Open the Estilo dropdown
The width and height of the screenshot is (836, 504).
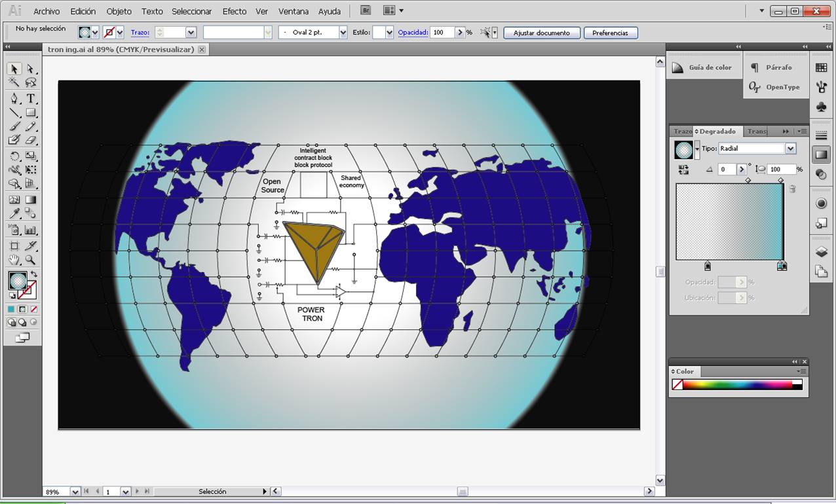click(x=390, y=32)
